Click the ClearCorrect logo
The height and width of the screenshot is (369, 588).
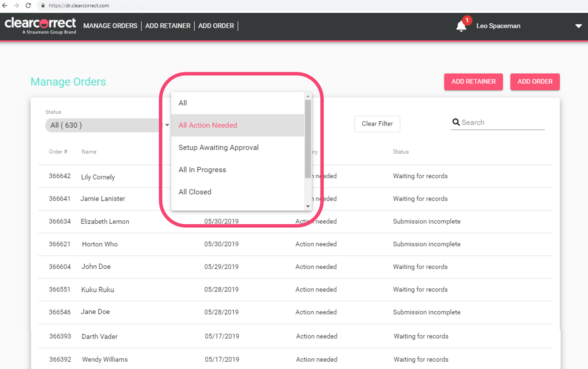(x=41, y=25)
